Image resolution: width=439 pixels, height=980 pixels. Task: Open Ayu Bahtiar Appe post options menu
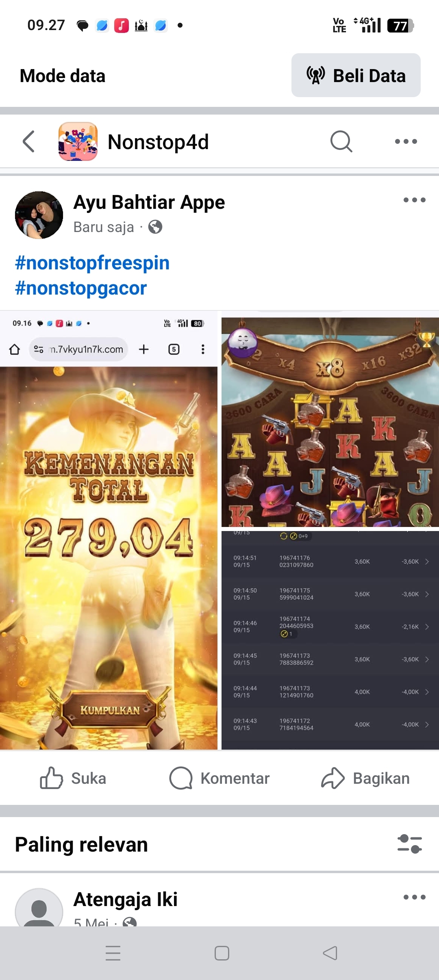(x=414, y=200)
